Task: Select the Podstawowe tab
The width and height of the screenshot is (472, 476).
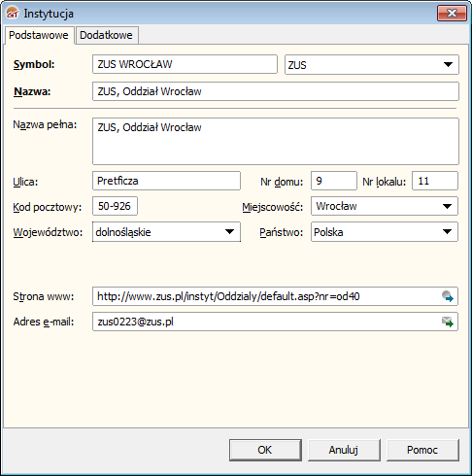Action: click(x=39, y=35)
